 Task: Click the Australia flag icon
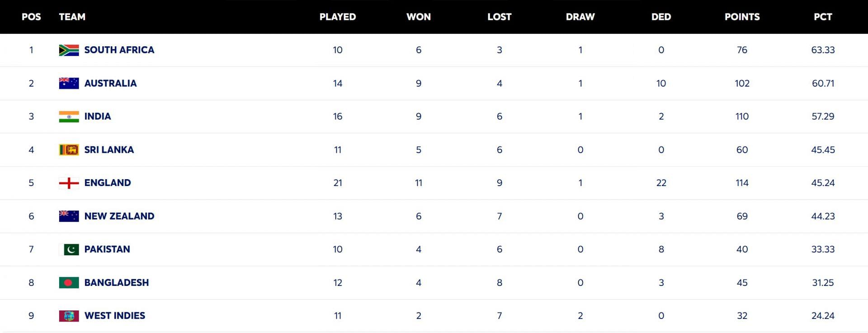point(69,83)
